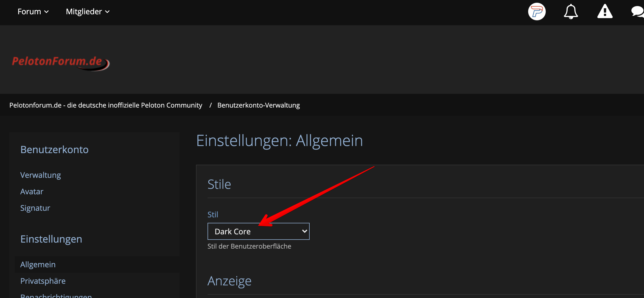Click the Stile section heading
Image resolution: width=644 pixels, height=298 pixels.
pos(219,184)
